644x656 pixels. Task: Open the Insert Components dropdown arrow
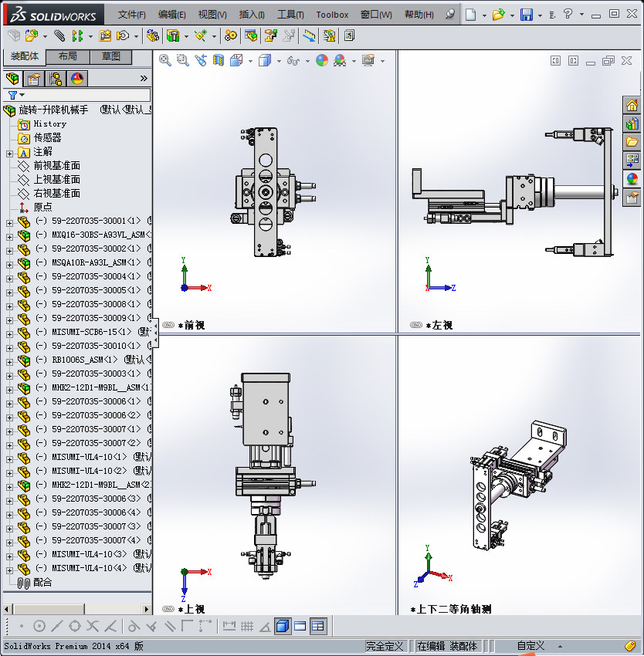pyautogui.click(x=45, y=36)
